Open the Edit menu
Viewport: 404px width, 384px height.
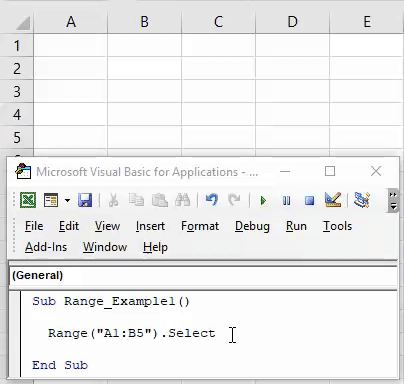(x=69, y=226)
